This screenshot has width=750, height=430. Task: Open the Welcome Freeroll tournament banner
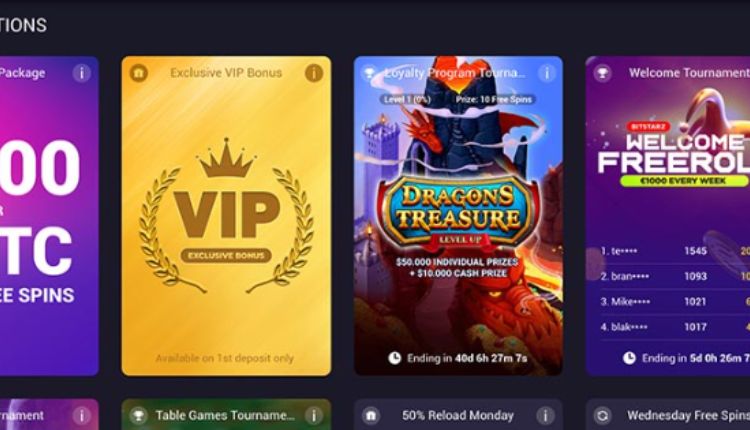click(x=668, y=216)
